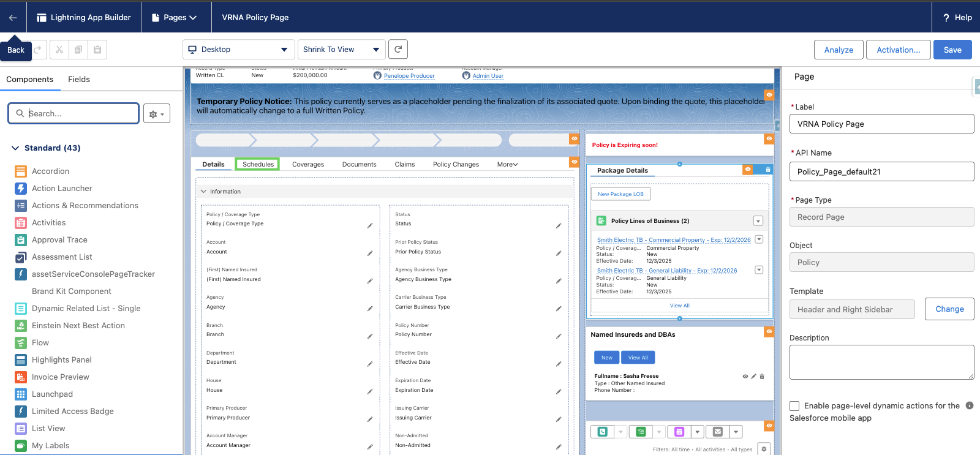Open the component search settings gear dropdown
Viewport: 980px width, 455px height.
(157, 113)
